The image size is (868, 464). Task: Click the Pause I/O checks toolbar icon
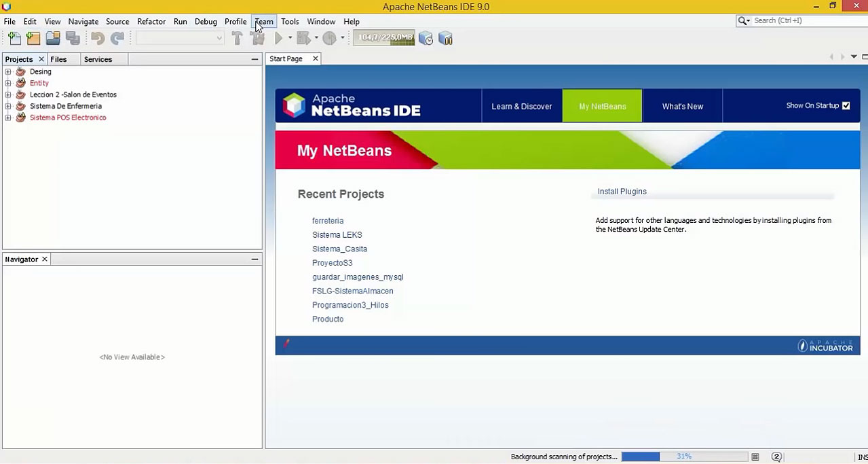tap(445, 39)
